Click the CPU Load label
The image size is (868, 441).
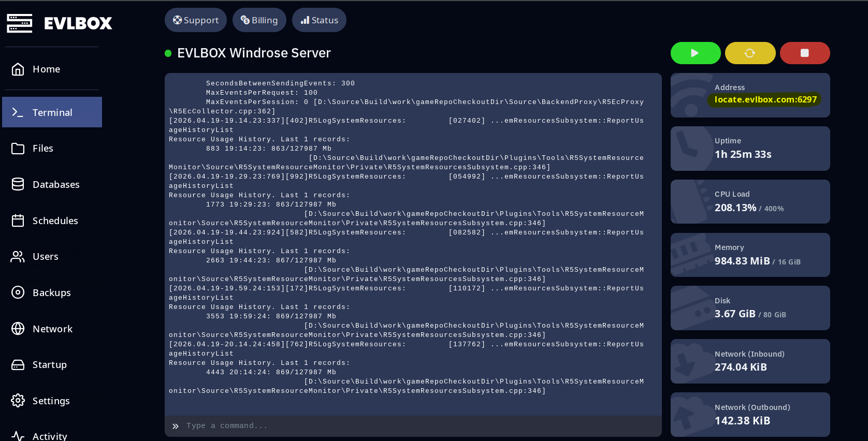pyautogui.click(x=732, y=194)
